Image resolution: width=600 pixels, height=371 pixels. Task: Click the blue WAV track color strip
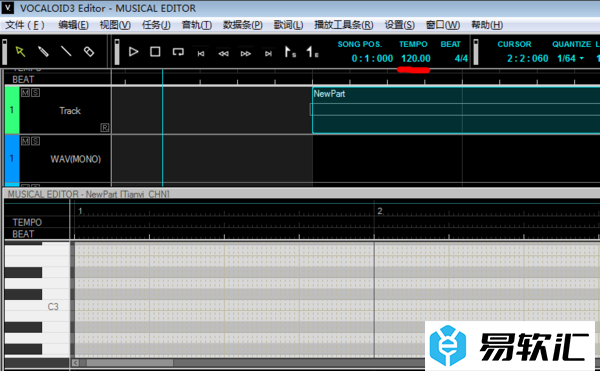point(12,159)
